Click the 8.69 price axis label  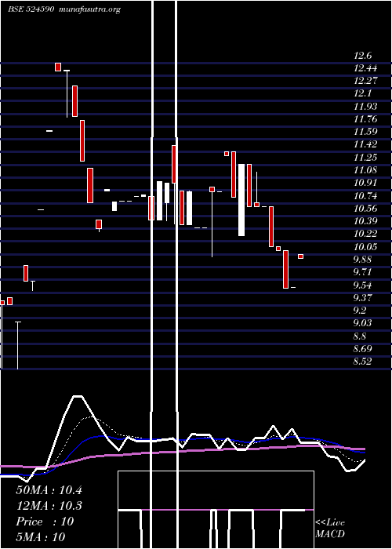362,349
